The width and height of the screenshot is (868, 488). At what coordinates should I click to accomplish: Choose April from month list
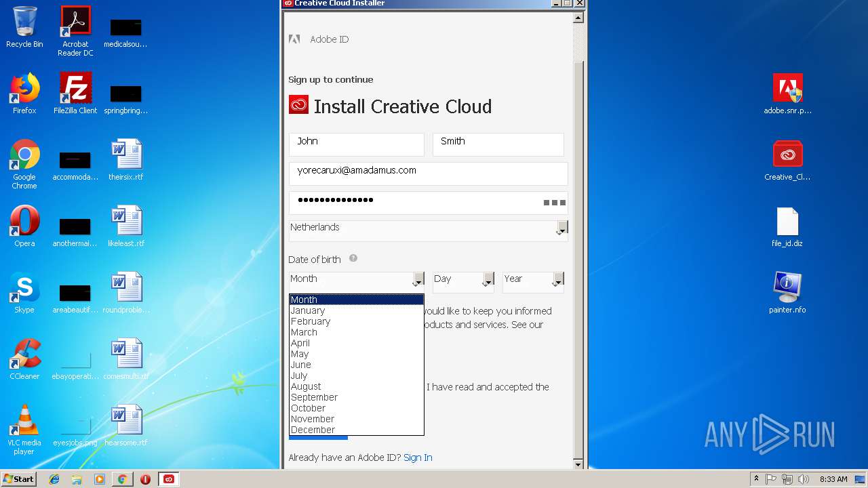pyautogui.click(x=357, y=343)
